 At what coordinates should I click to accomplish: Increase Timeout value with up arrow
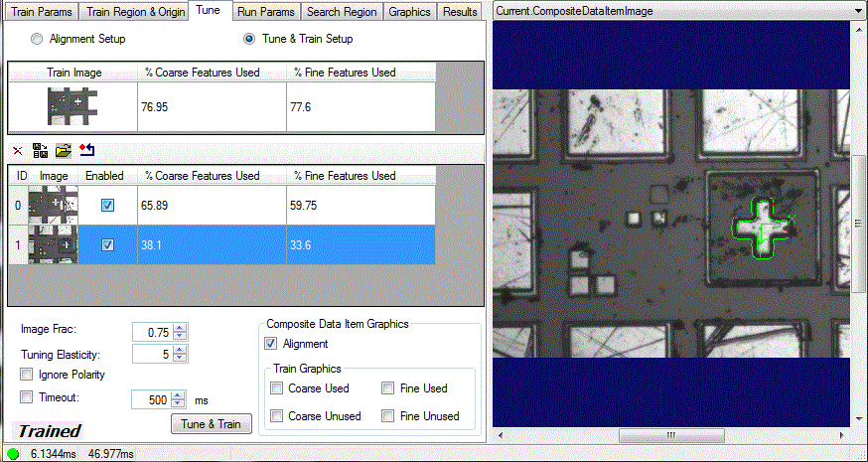pyautogui.click(x=178, y=395)
